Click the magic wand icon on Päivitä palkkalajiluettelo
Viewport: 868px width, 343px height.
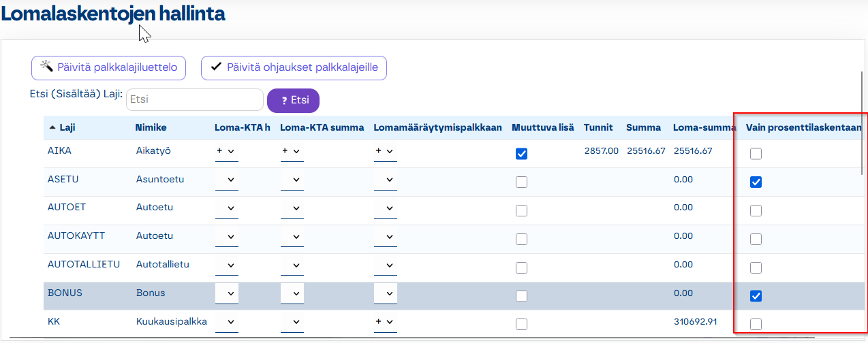click(46, 67)
